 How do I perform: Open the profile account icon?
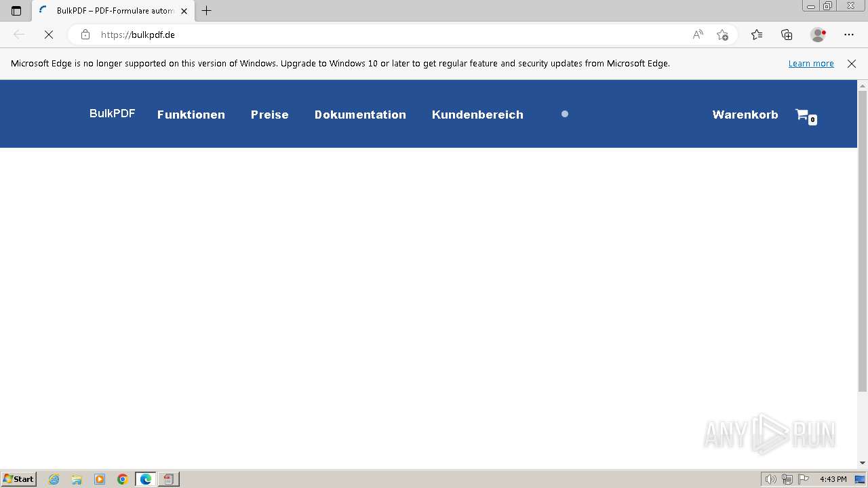[818, 35]
